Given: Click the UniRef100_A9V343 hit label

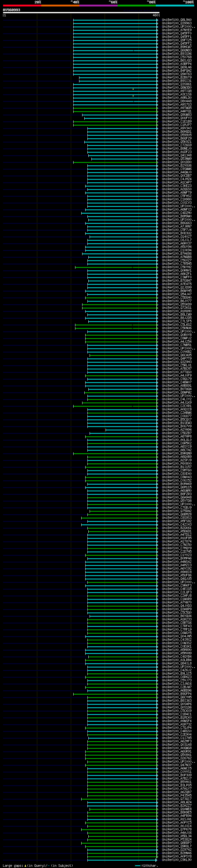Looking at the screenshot, I should [176, 128].
